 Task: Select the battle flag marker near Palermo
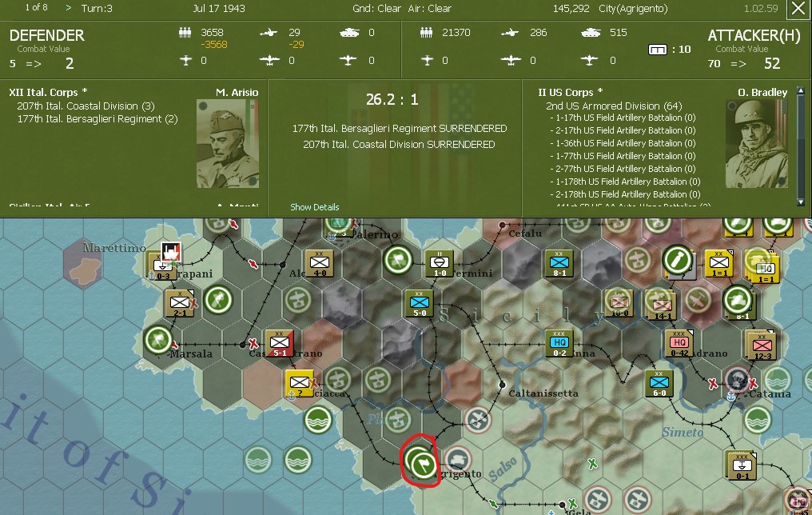(x=398, y=260)
